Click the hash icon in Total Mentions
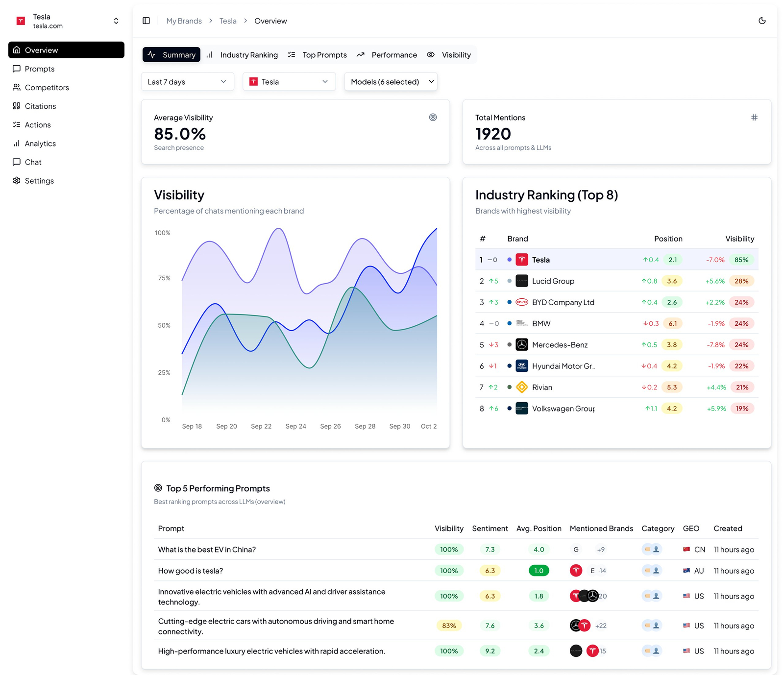Screen dimensions: 784x675 [x=754, y=117]
